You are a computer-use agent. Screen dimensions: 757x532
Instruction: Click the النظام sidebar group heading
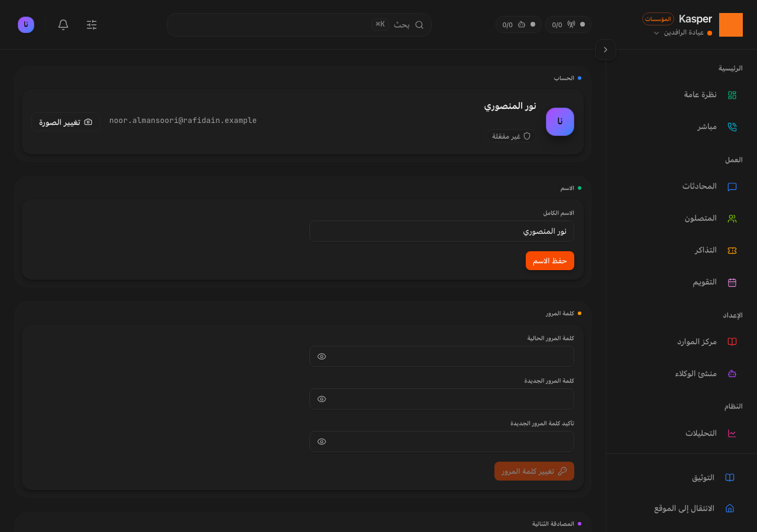pyautogui.click(x=733, y=407)
